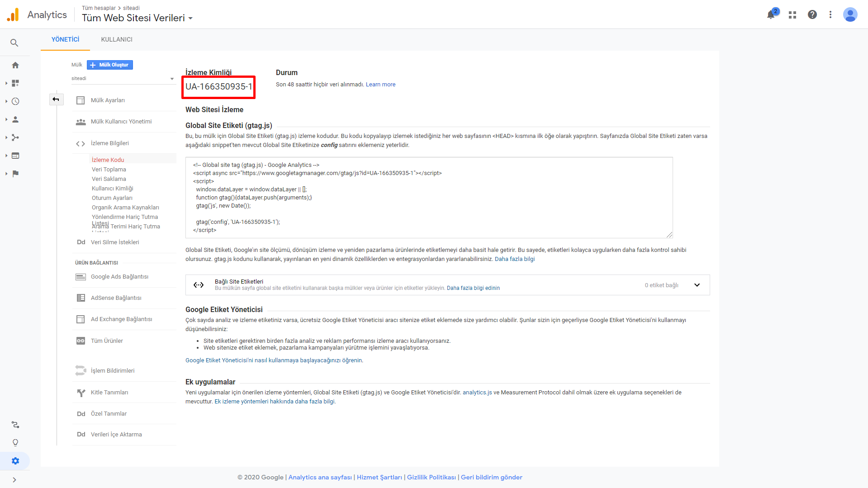Click the analytics.js link
The image size is (868, 488).
pos(477,393)
